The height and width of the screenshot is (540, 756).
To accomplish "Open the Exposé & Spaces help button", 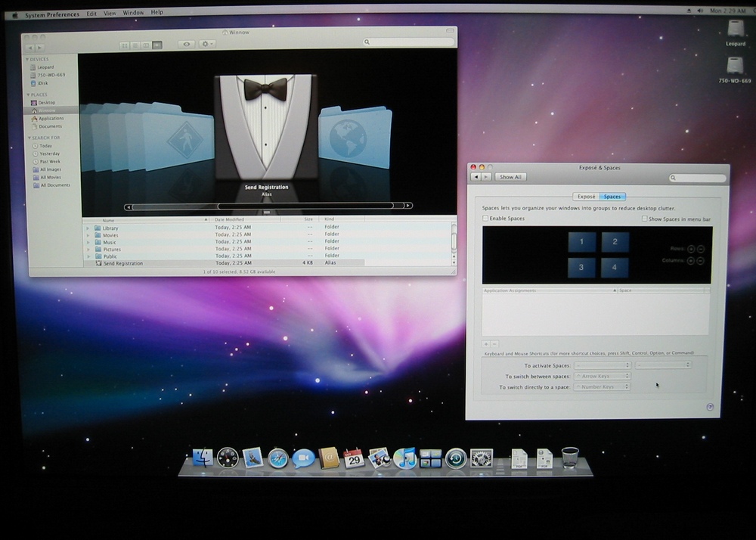I will click(x=710, y=407).
